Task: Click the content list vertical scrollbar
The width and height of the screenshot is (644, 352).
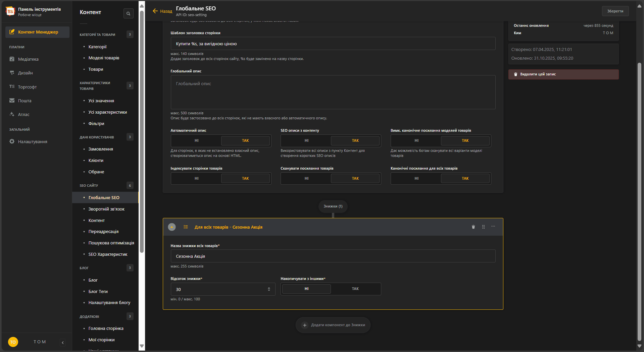Action: pos(142,134)
